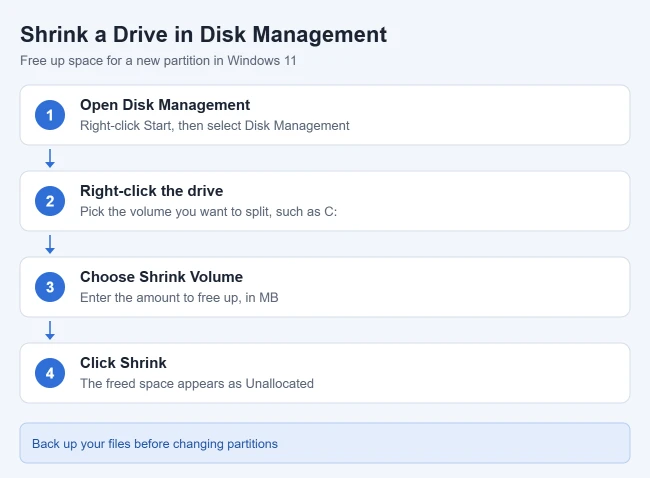The width and height of the screenshot is (650, 478).
Task: Select the 'Click Shrink' step title
Action: click(x=123, y=363)
